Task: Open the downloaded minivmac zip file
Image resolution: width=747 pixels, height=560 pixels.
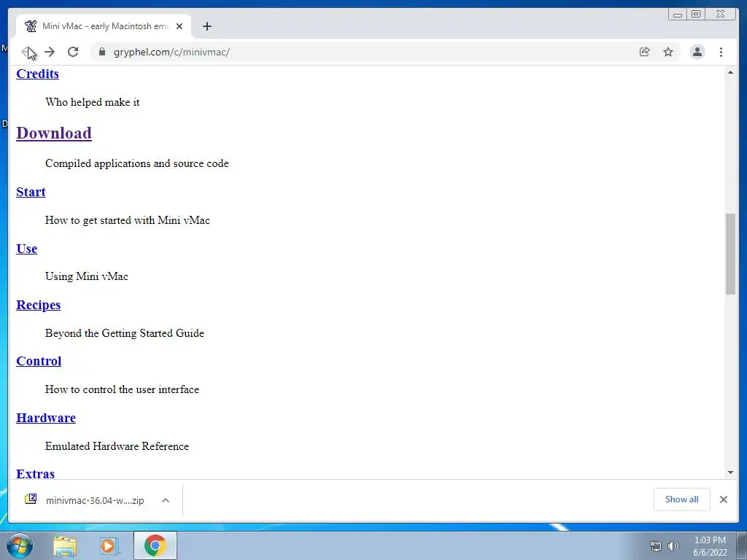Action: (x=95, y=500)
